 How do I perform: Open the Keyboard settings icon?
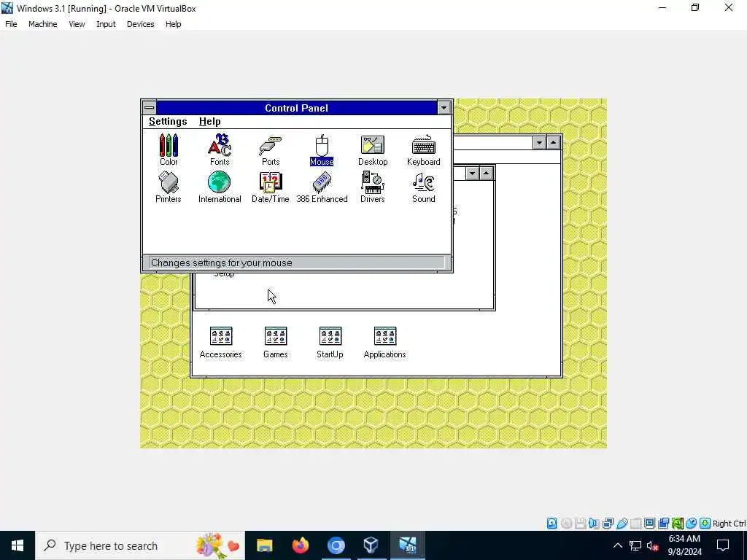pos(424,149)
